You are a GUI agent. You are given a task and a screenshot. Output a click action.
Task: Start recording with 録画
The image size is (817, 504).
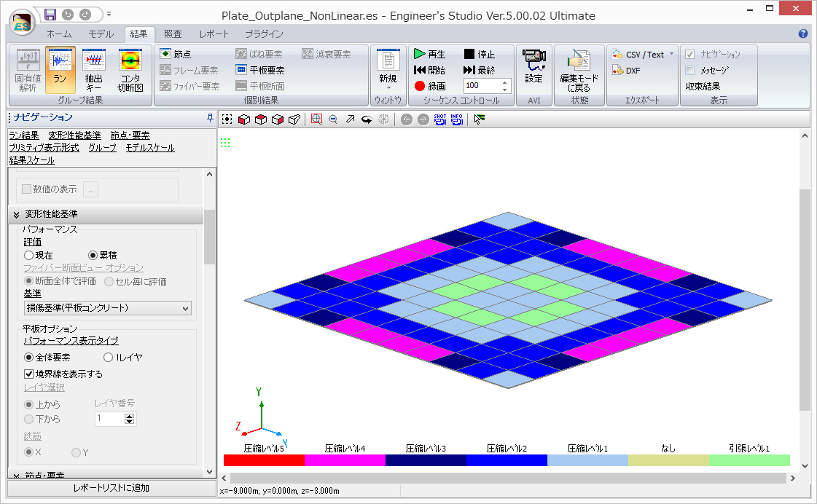click(430, 86)
